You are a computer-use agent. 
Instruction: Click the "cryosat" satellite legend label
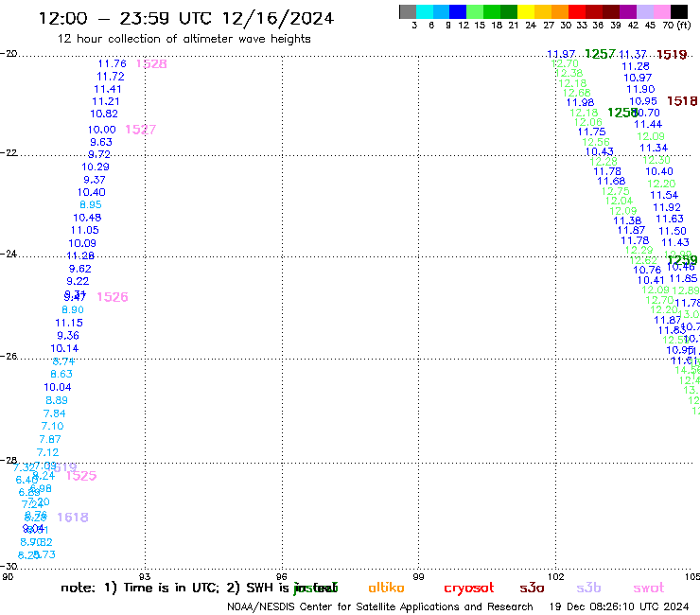469,588
